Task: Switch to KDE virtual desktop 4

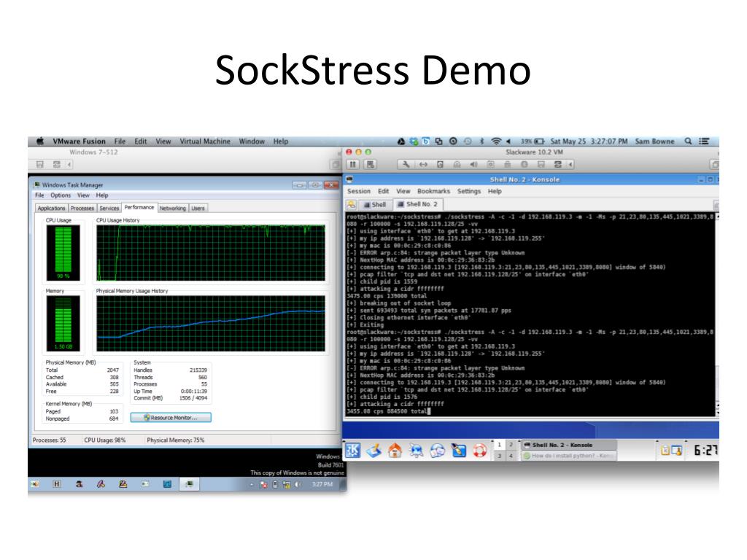Action: pos(511,456)
